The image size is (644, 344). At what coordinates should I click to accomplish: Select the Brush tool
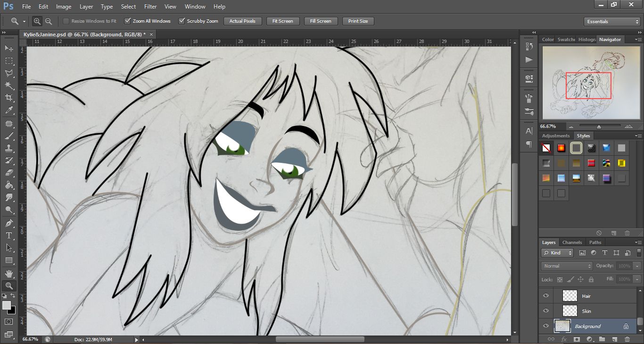click(8, 136)
